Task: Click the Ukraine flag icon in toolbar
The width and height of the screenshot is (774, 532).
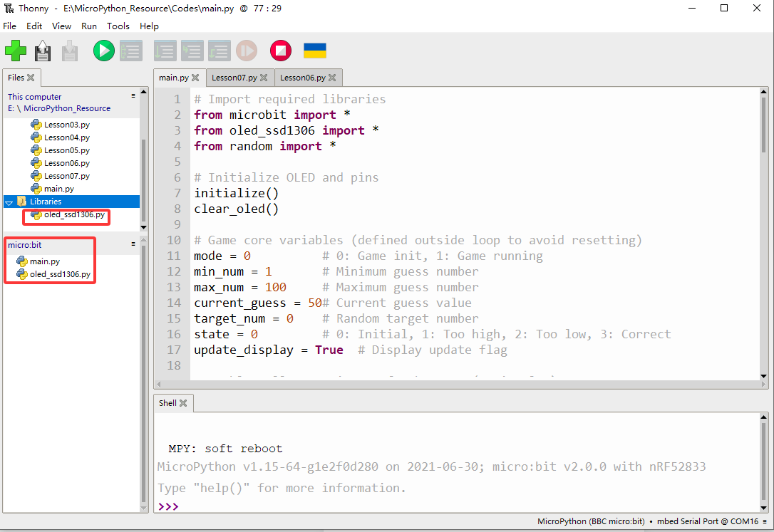Action: pyautogui.click(x=314, y=51)
